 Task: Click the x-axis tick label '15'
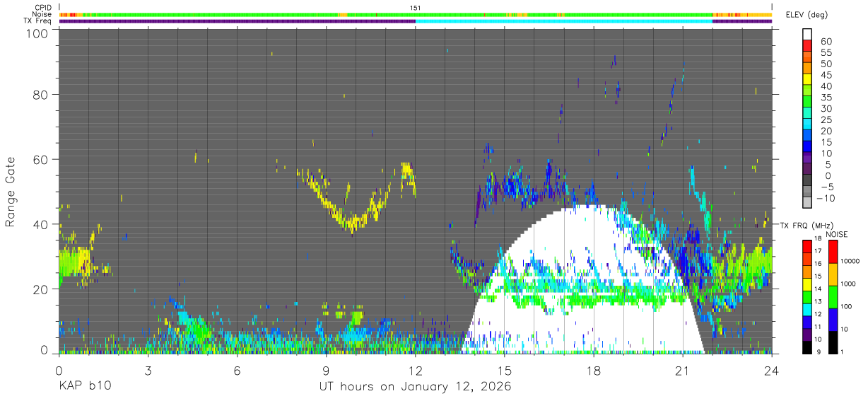[x=505, y=371]
